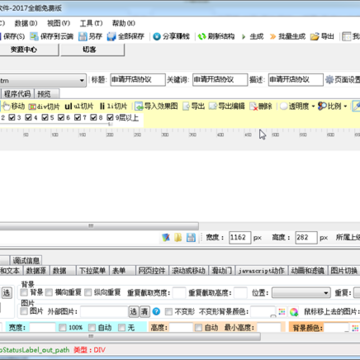
Task: Click the 宽度 field showing 1162
Action: click(240, 238)
